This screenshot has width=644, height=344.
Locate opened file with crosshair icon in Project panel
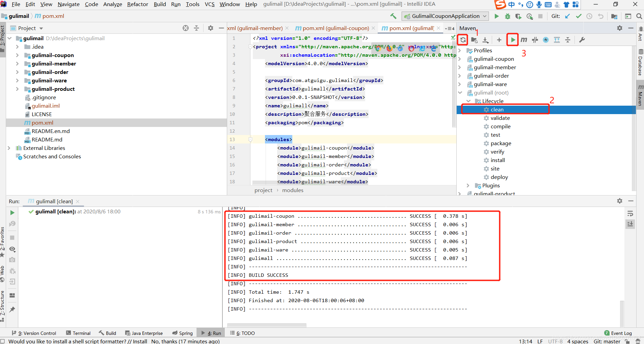click(186, 28)
